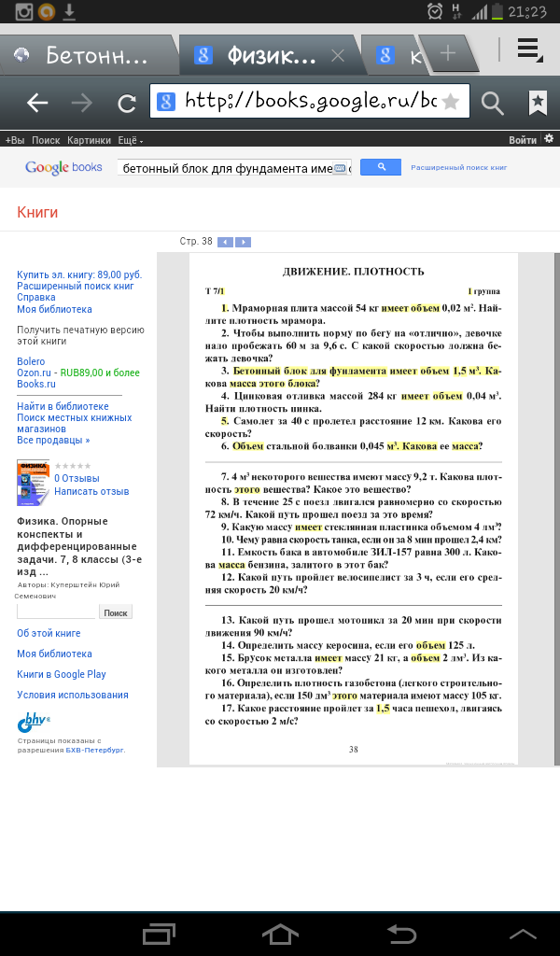Open Условия использования link
This screenshot has width=560, height=956.
(x=73, y=695)
